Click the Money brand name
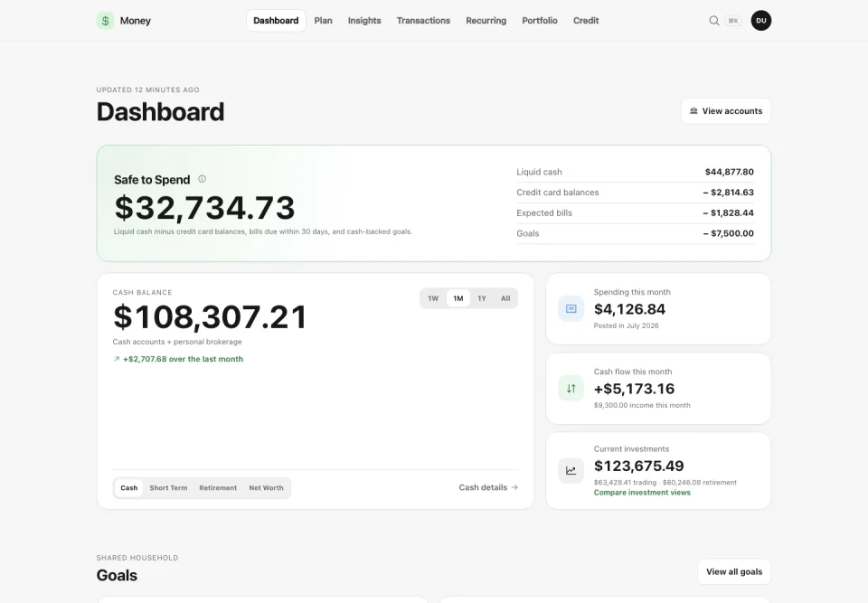Image resolution: width=868 pixels, height=603 pixels. click(135, 21)
